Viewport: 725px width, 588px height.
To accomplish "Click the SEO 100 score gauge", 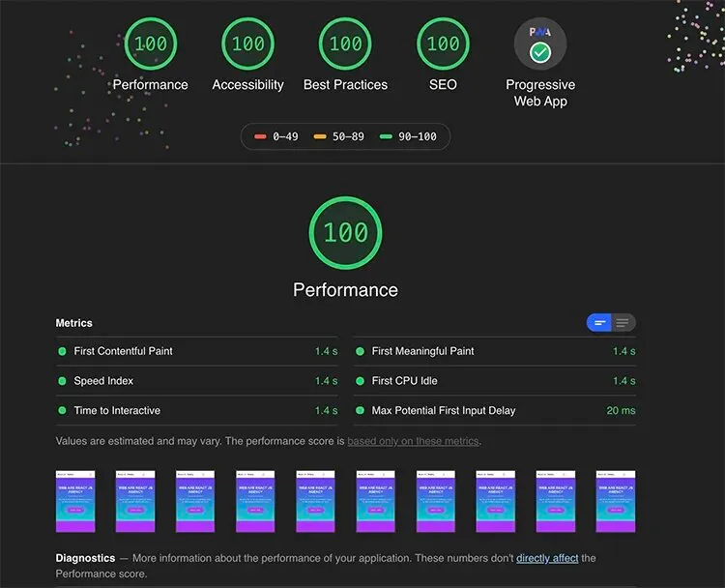I will point(443,44).
